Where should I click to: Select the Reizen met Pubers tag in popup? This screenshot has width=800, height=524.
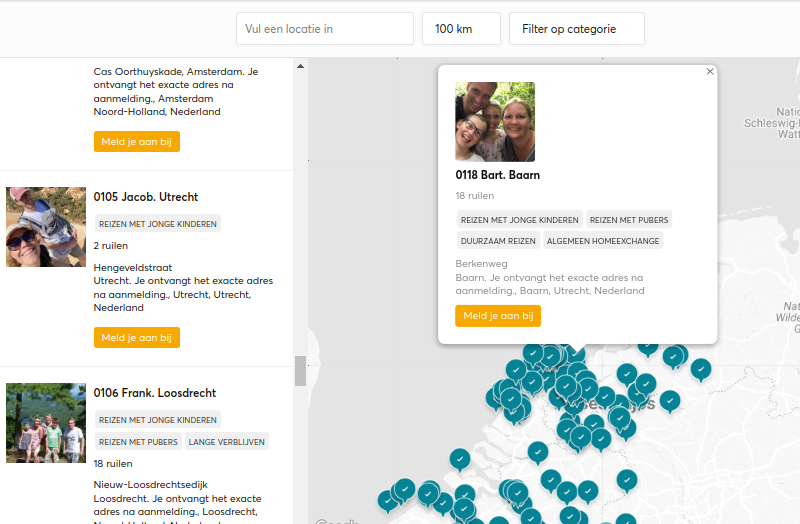[629, 220]
